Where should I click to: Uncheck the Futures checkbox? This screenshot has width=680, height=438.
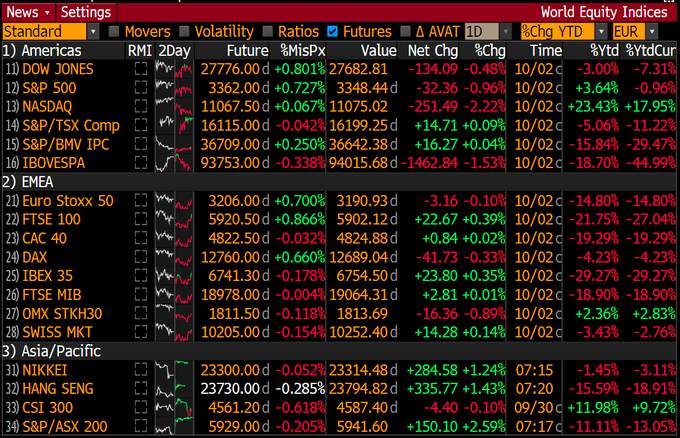tap(332, 31)
